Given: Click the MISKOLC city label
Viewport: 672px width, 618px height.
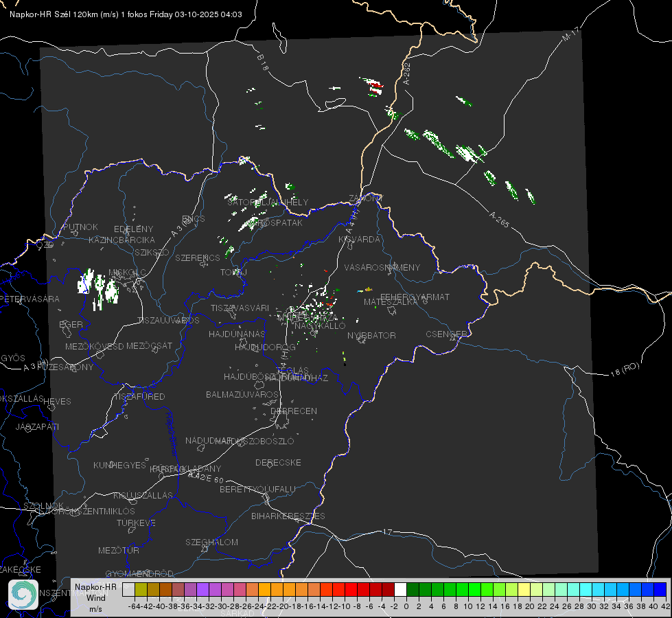Looking at the screenshot, I should 127,273.
